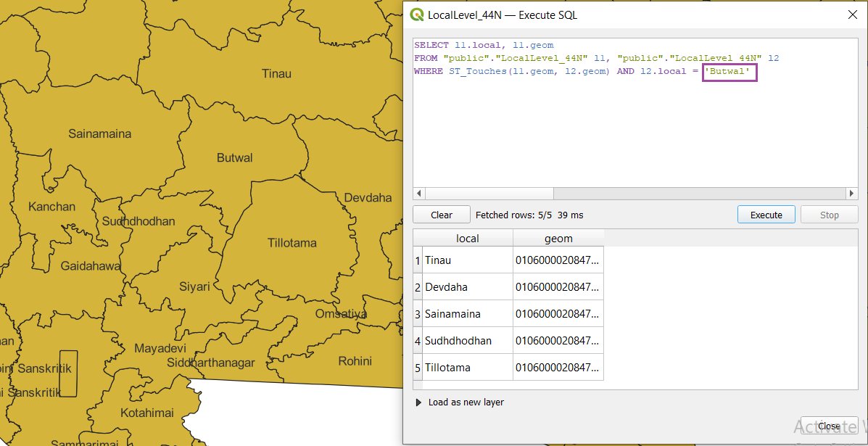Click the geom value in Devdaha row
Image resolution: width=868 pixels, height=446 pixels.
(558, 287)
